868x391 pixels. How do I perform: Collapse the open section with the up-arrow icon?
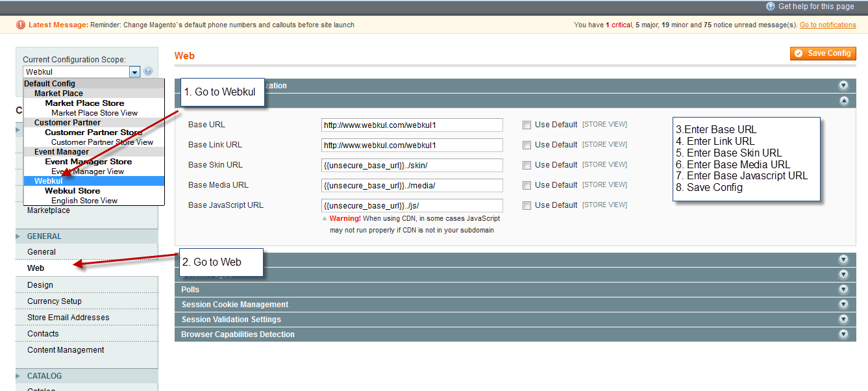pyautogui.click(x=843, y=101)
